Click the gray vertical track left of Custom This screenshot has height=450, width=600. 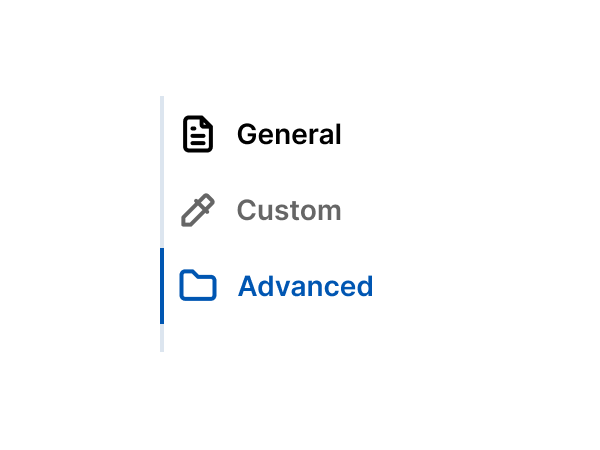tap(162, 210)
